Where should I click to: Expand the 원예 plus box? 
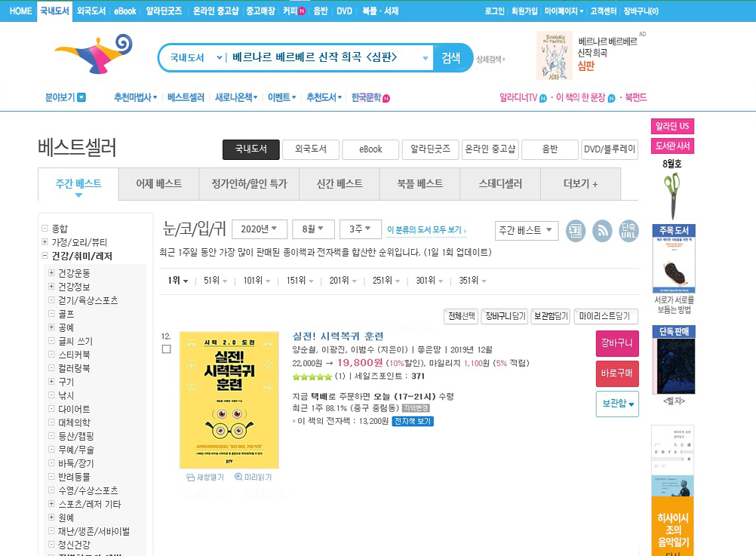51,518
